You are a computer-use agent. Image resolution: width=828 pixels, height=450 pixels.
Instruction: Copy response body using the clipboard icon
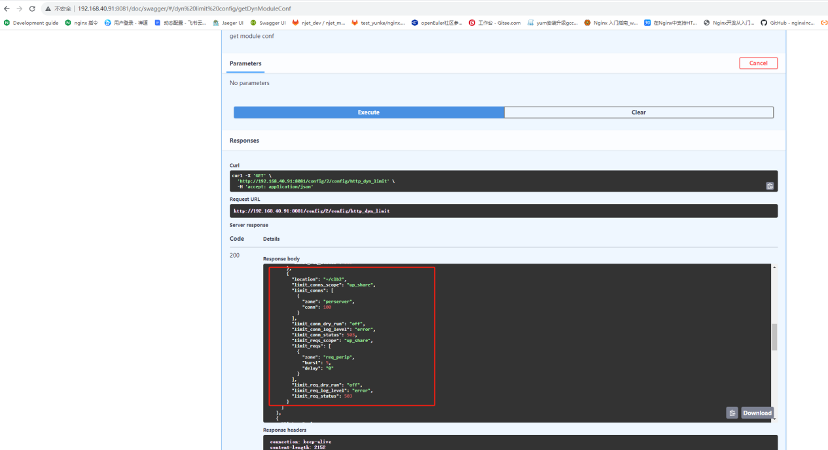(x=732, y=413)
